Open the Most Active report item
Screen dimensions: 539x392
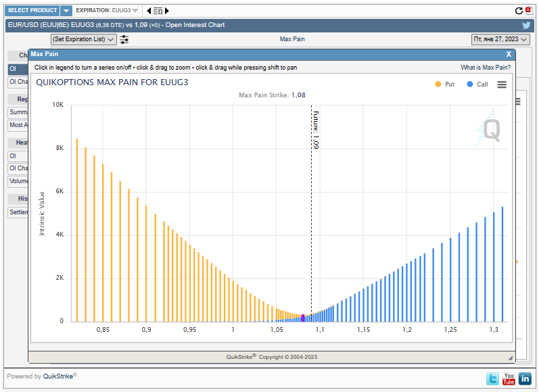pyautogui.click(x=18, y=125)
